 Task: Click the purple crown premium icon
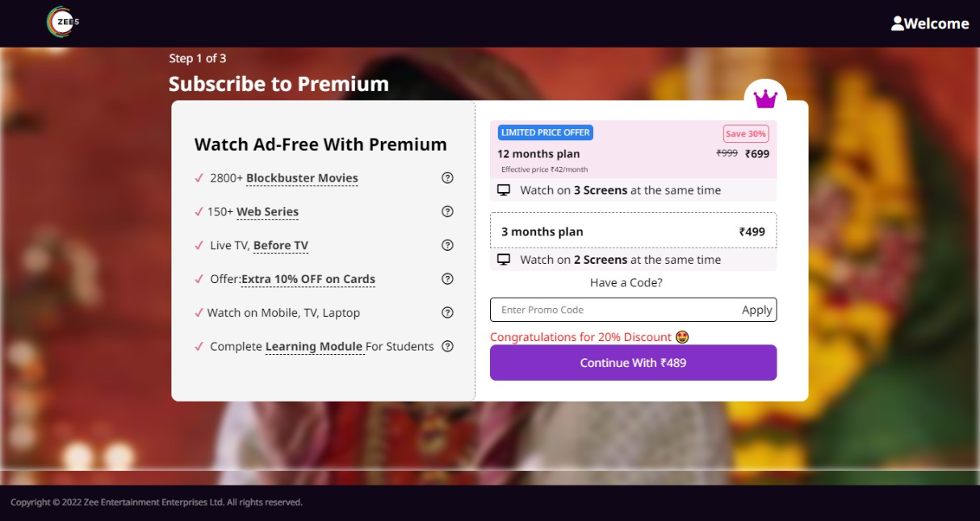click(x=765, y=99)
